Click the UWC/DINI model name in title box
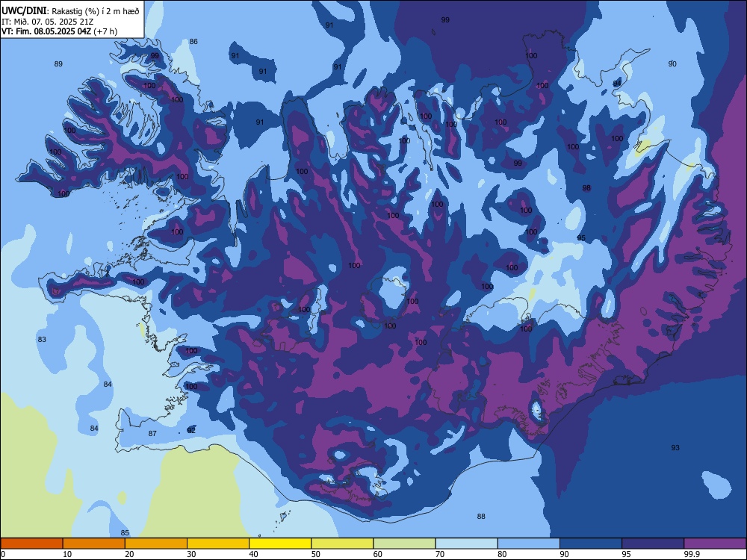This screenshot has width=747, height=560. click(x=24, y=10)
